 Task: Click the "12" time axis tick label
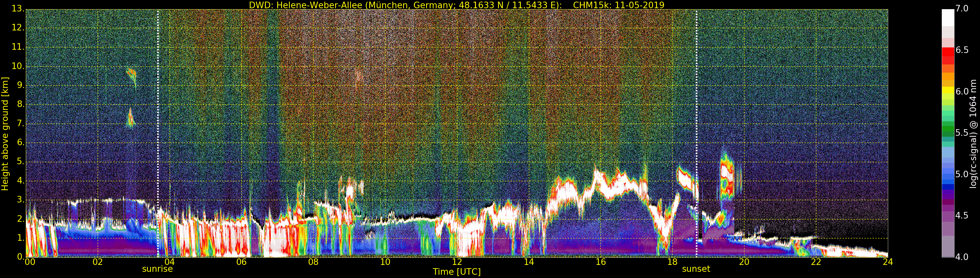coord(457,262)
